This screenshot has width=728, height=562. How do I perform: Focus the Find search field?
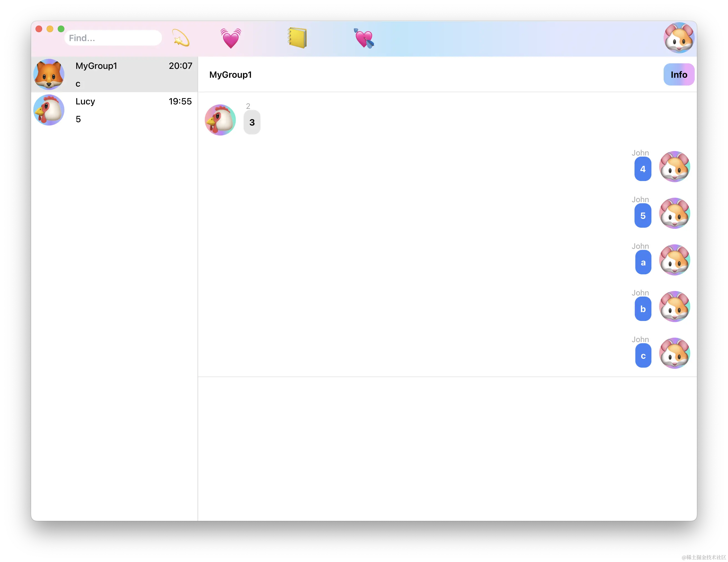coord(113,38)
